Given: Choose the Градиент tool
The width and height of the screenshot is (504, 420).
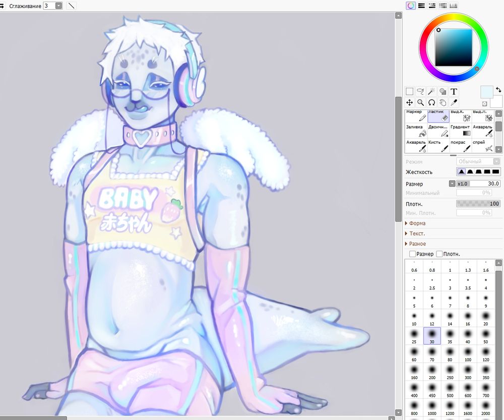Looking at the screenshot, I should [461, 131].
